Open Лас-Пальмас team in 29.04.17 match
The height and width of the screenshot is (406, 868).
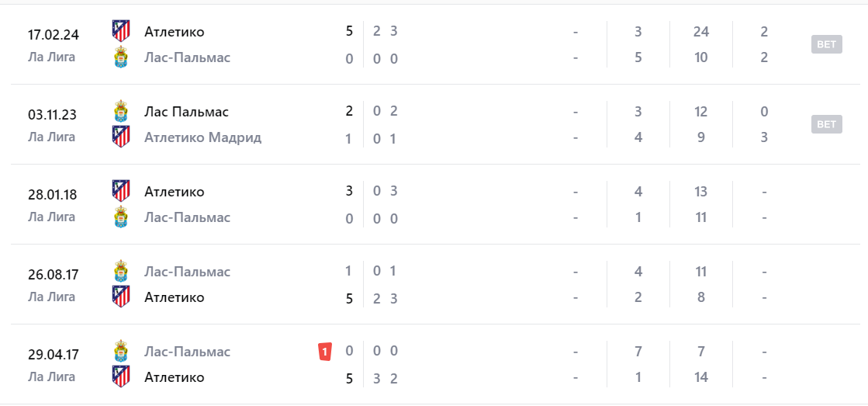(187, 352)
